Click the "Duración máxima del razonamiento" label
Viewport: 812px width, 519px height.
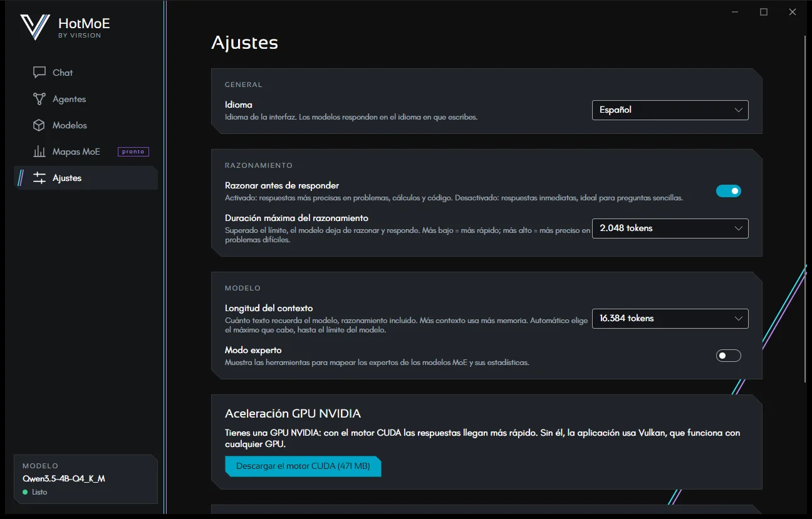pos(296,218)
